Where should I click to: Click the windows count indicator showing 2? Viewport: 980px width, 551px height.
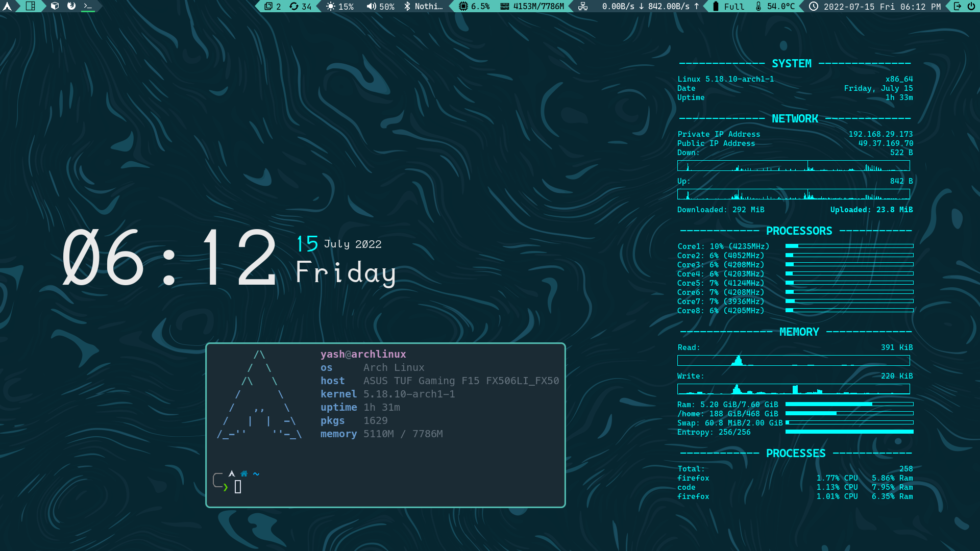coord(273,6)
